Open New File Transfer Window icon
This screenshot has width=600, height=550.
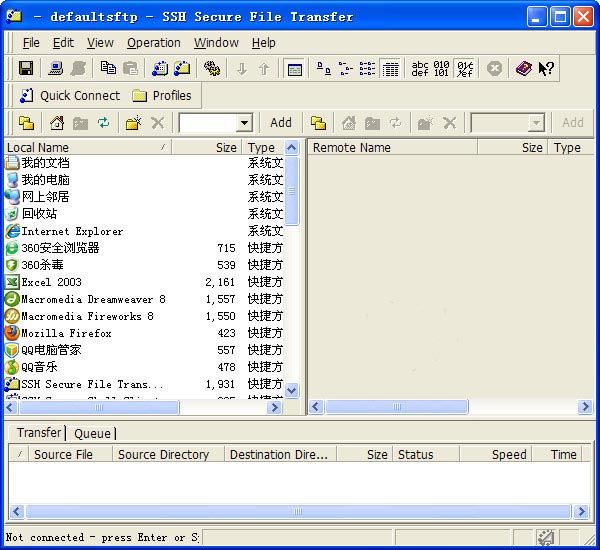[x=182, y=69]
